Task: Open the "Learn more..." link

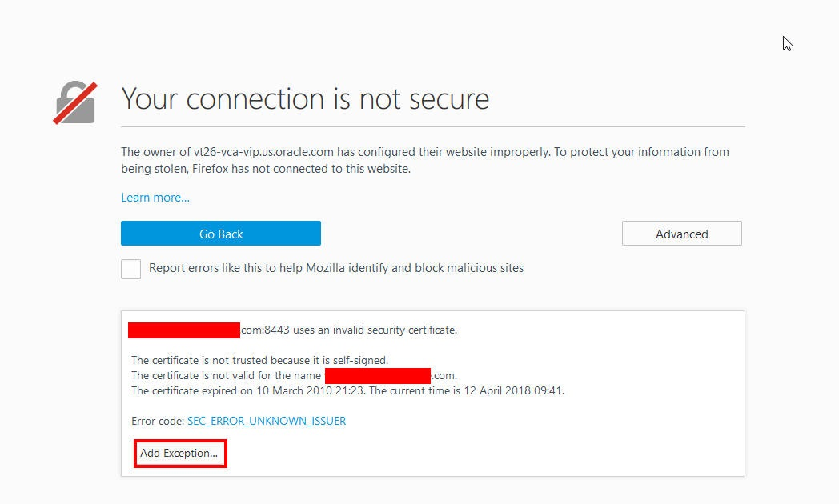Action: [155, 197]
